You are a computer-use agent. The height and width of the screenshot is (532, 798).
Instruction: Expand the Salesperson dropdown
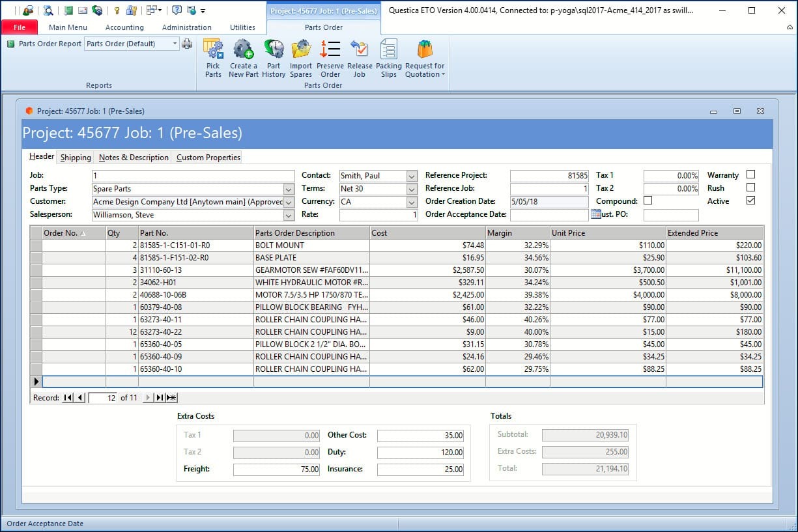coord(289,215)
